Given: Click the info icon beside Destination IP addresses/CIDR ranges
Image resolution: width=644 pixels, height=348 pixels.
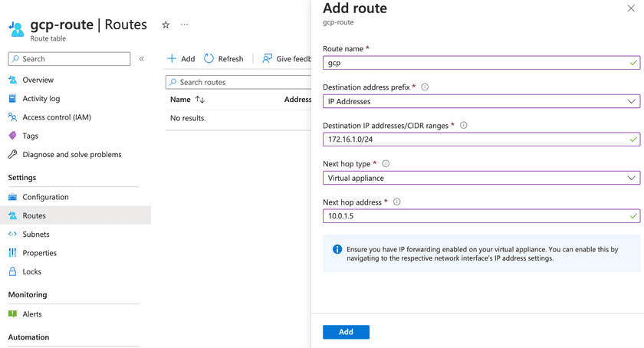Looking at the screenshot, I should [463, 126].
